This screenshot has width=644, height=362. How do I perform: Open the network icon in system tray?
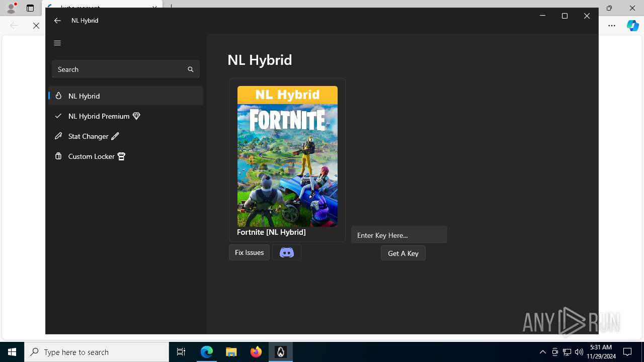567,352
